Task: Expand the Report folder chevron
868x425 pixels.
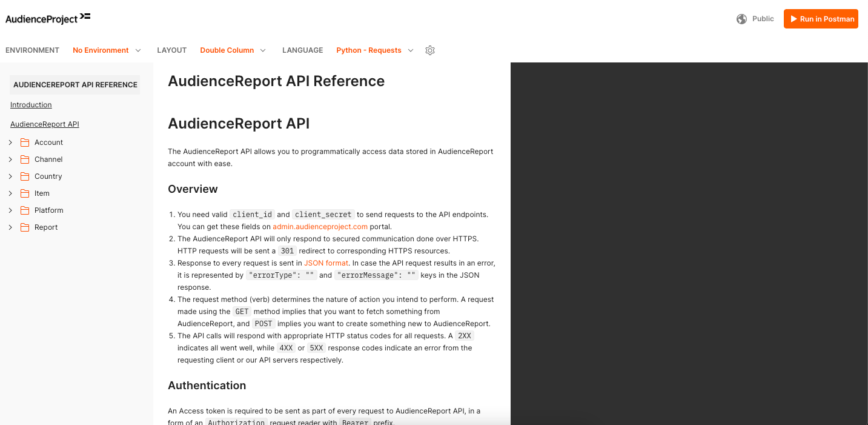Action: tap(10, 227)
